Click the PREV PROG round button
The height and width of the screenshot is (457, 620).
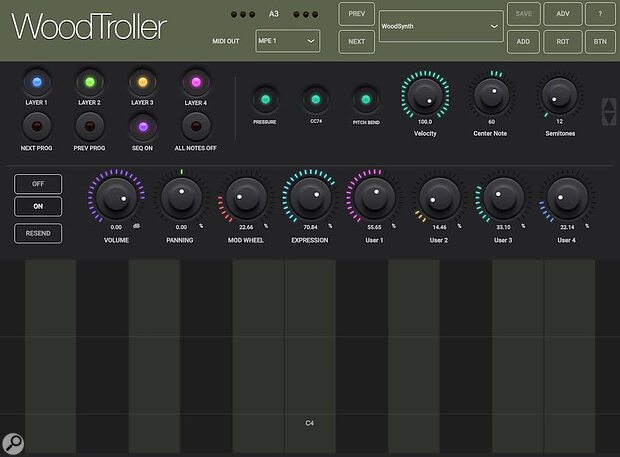[90, 127]
